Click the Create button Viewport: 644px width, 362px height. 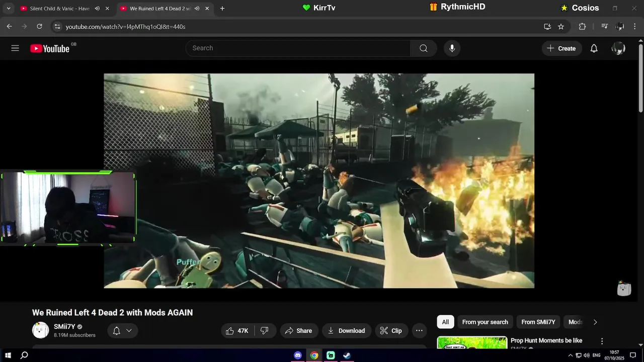pyautogui.click(x=561, y=48)
